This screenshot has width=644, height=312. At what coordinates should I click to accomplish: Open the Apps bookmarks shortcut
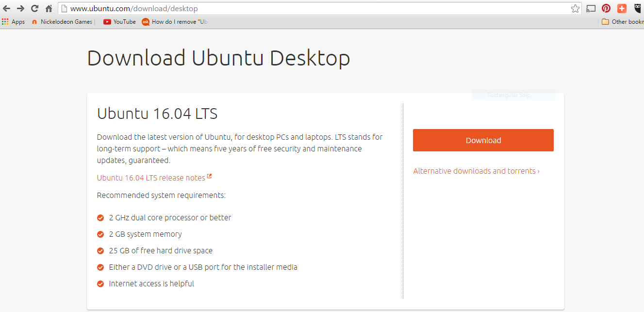(13, 22)
